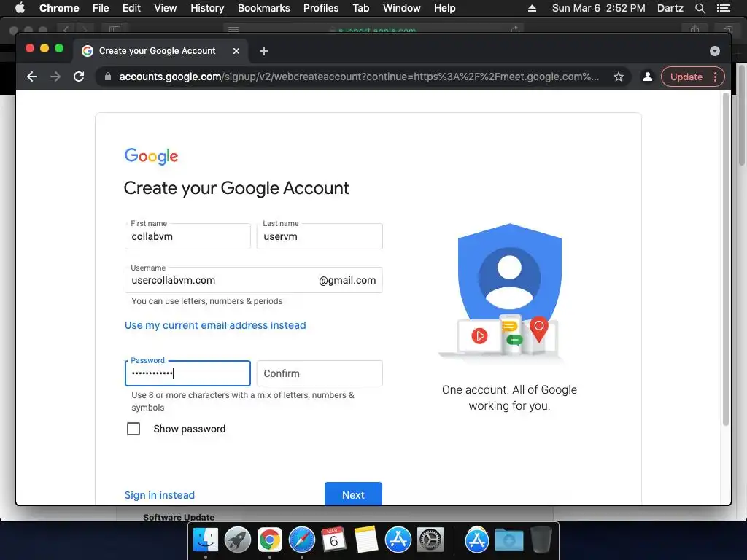The image size is (747, 560).
Task: Open Control Center icon in menu bar
Action: (x=723, y=8)
